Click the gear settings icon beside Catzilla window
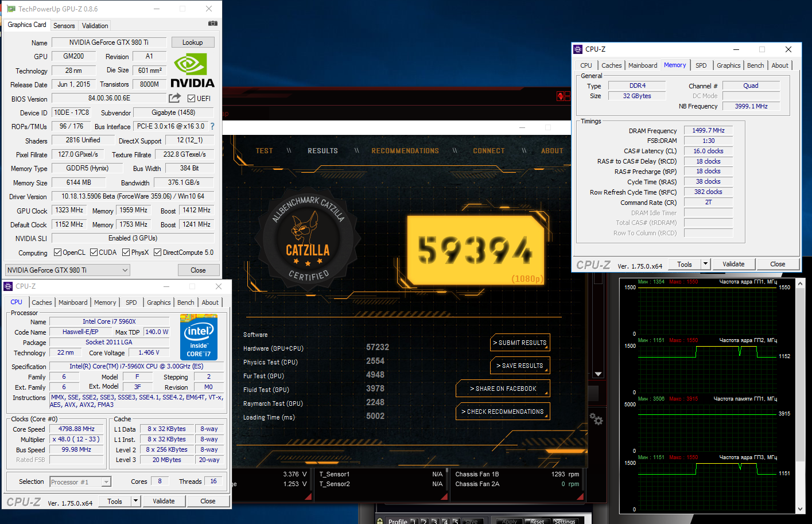 click(596, 420)
